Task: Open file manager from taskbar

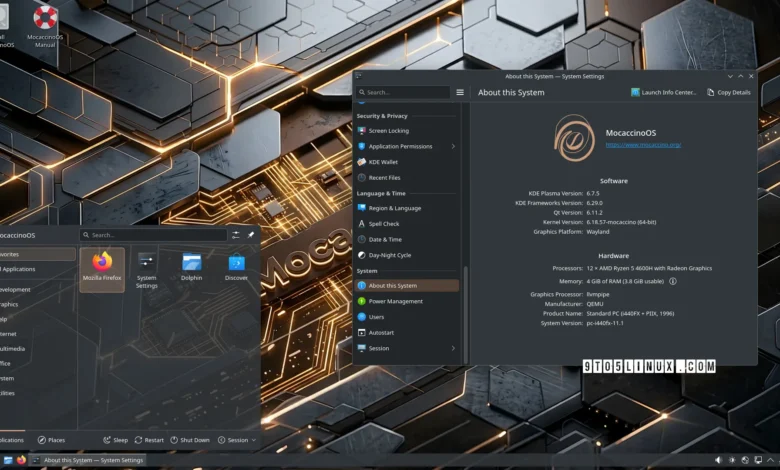Action: (x=8, y=460)
